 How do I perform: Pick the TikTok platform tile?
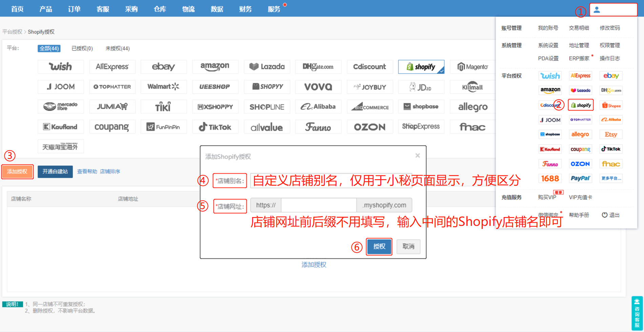(215, 127)
